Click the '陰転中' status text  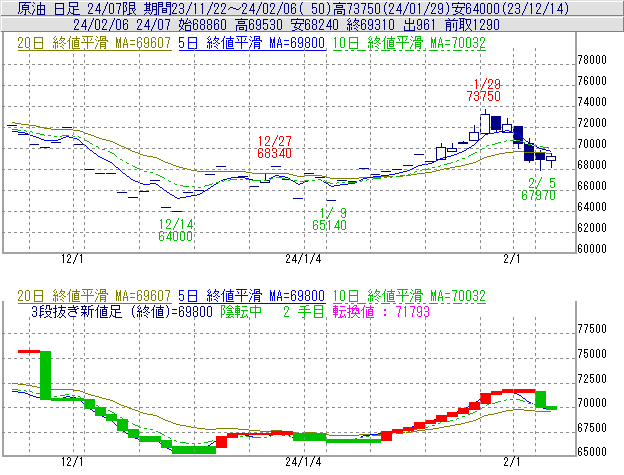(x=241, y=311)
